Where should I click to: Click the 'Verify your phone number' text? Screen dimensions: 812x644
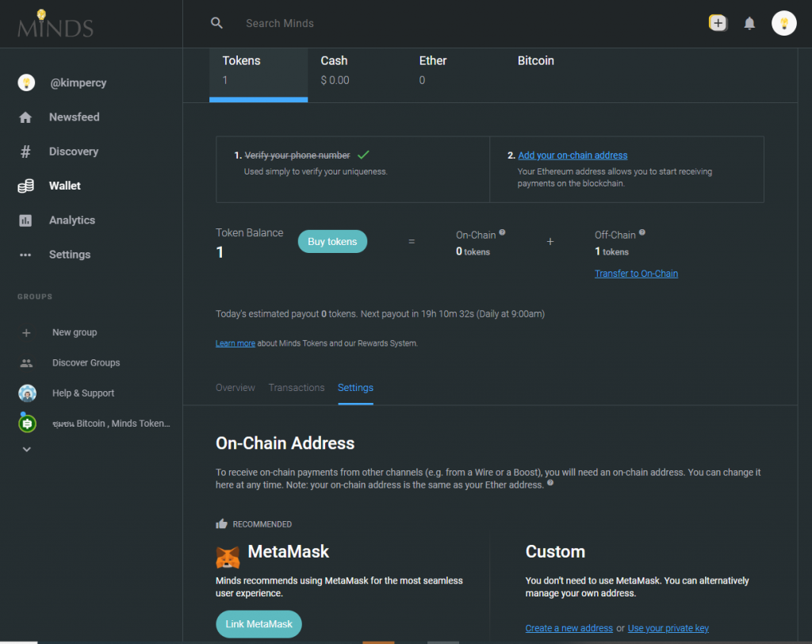tap(297, 155)
